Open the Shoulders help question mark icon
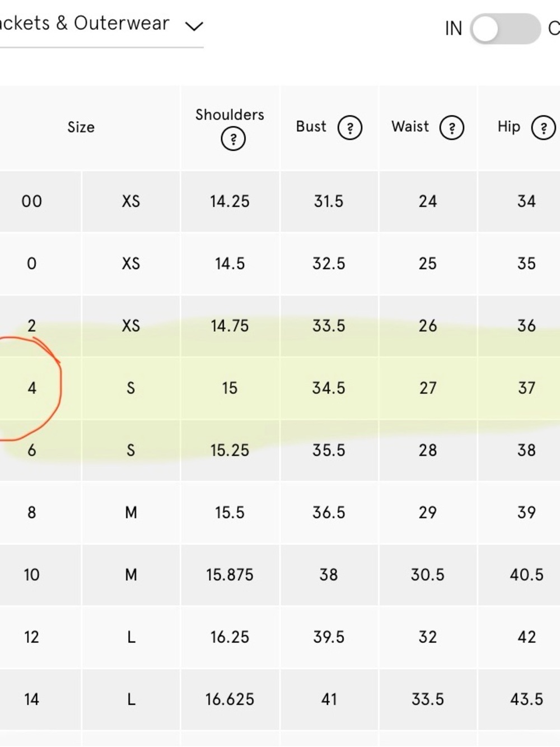560x747 pixels. (233, 139)
